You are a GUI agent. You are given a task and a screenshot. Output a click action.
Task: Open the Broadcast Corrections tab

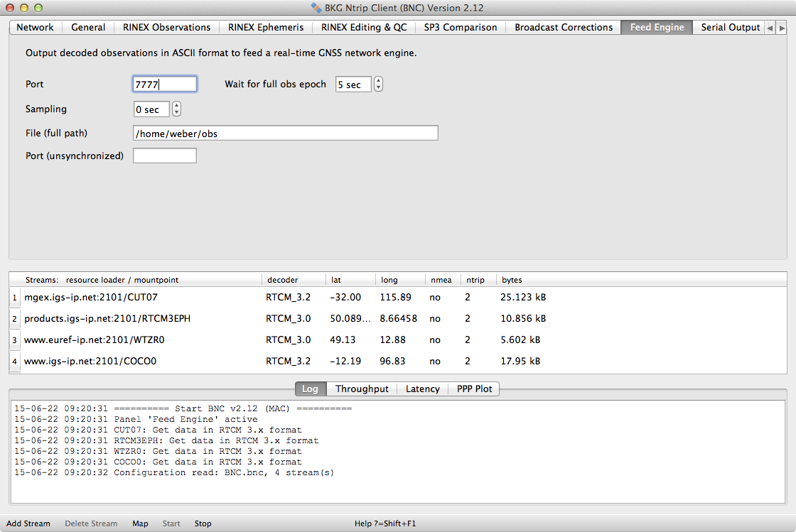click(563, 27)
